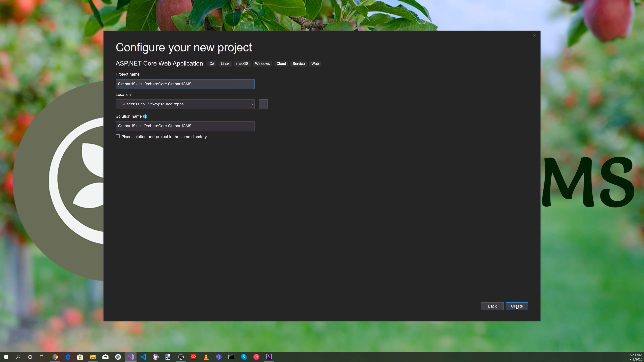
Task: Expand the Location path dropdown
Action: tap(252, 104)
